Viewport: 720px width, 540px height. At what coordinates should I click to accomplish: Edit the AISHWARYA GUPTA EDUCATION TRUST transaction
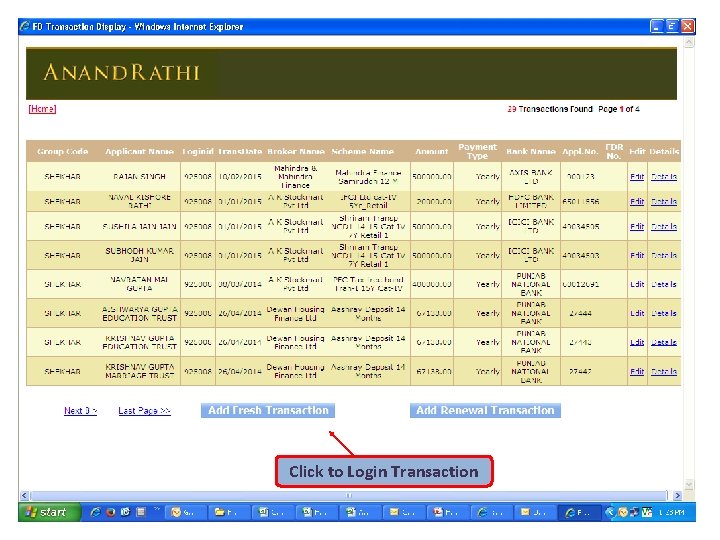pos(637,313)
